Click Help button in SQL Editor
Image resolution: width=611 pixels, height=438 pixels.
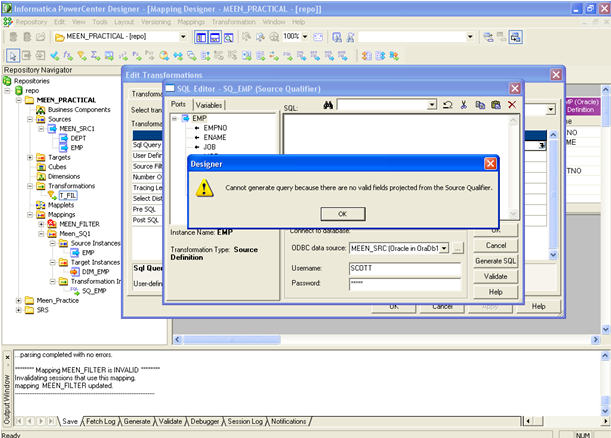coord(495,292)
